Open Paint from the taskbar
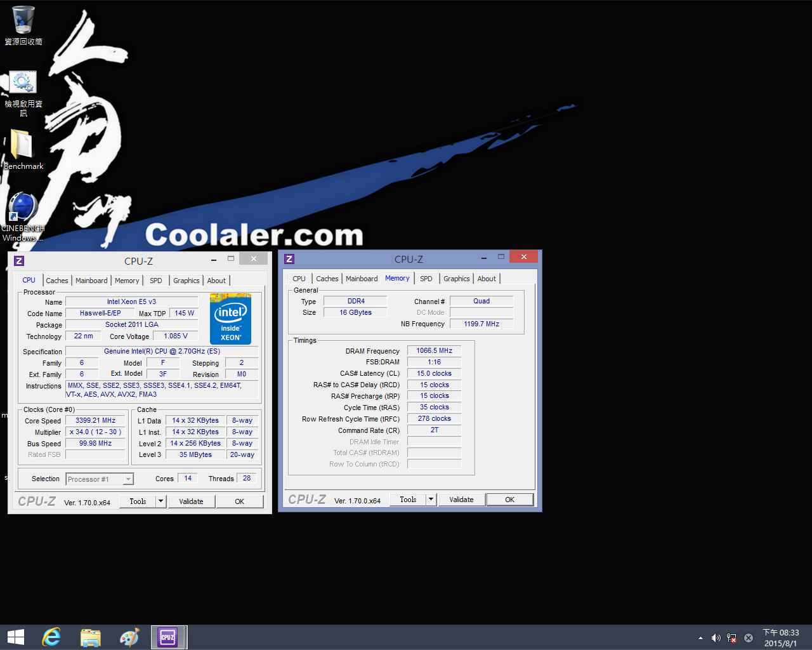 point(129,637)
